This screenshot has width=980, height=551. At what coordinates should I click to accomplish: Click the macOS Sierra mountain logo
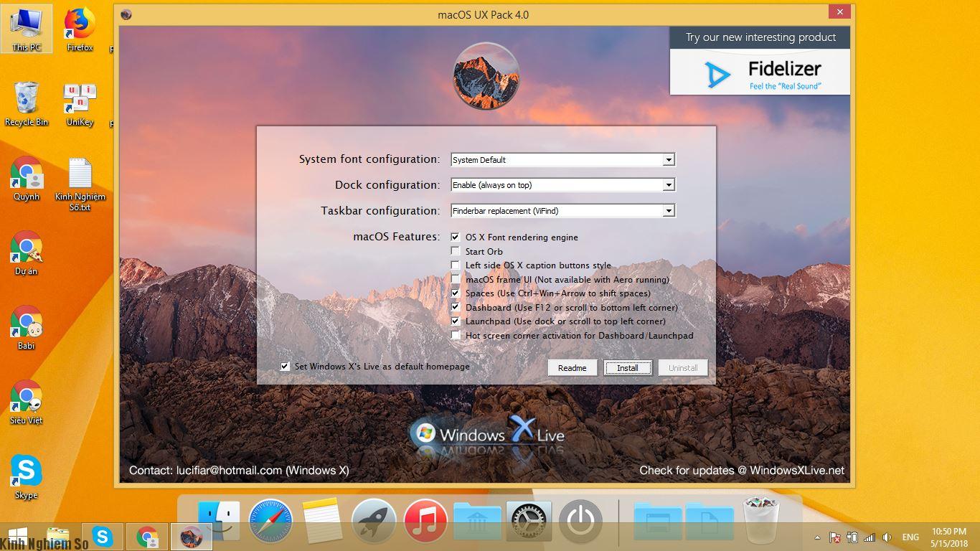click(486, 76)
